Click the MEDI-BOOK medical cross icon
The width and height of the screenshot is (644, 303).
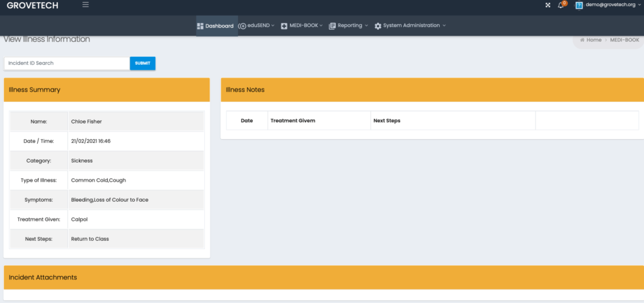(x=284, y=26)
